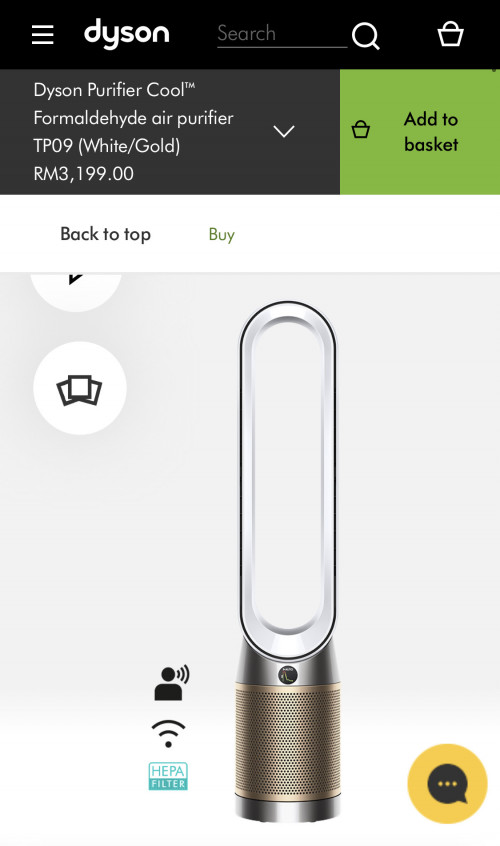Expand the Dyson Purifier Cool product title bar
Viewport: 500px width, 846px height.
click(170, 132)
